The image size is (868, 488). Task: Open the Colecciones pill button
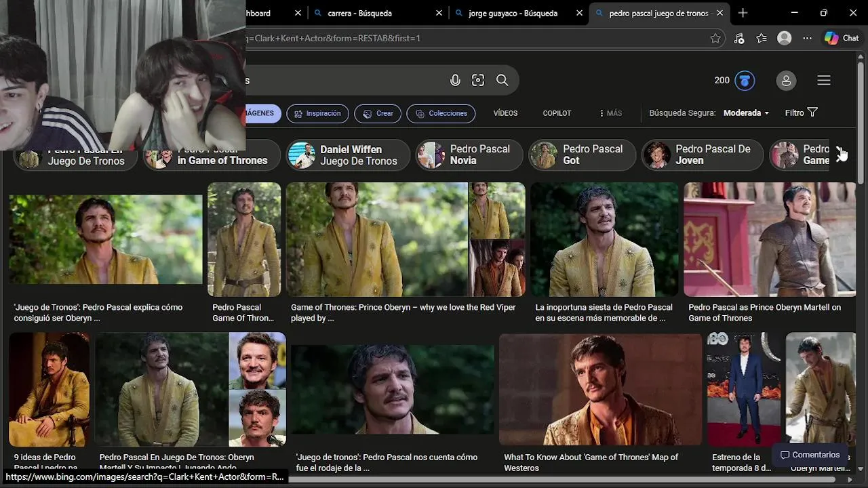click(441, 113)
